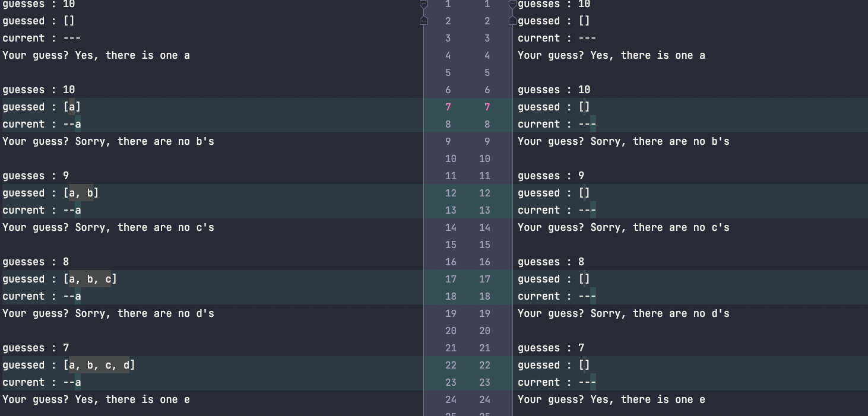
Task: Click the "guessed : [a, b, c]" changed line
Action: (x=59, y=279)
